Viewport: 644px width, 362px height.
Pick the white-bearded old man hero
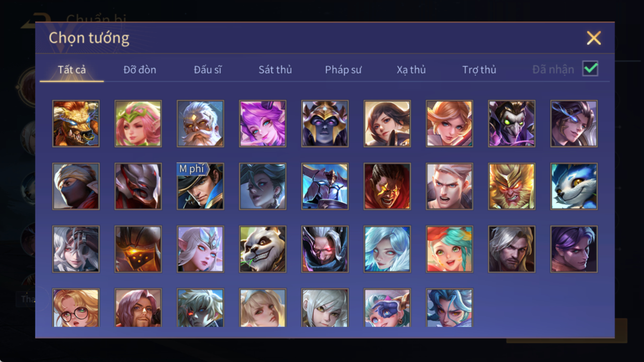pyautogui.click(x=200, y=123)
